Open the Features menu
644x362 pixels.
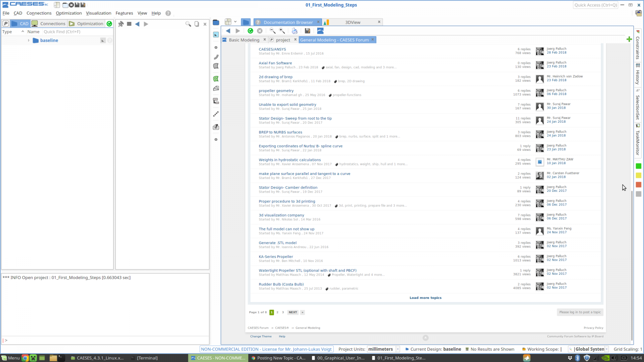(124, 13)
